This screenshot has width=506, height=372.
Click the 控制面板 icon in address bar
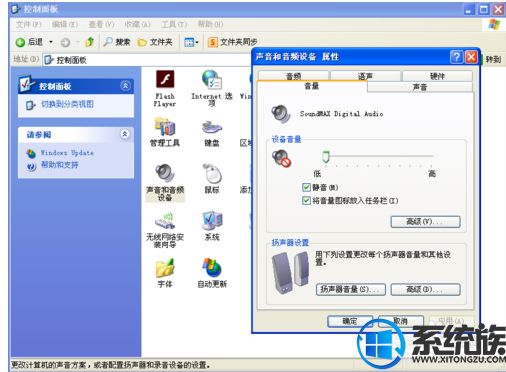pos(49,60)
